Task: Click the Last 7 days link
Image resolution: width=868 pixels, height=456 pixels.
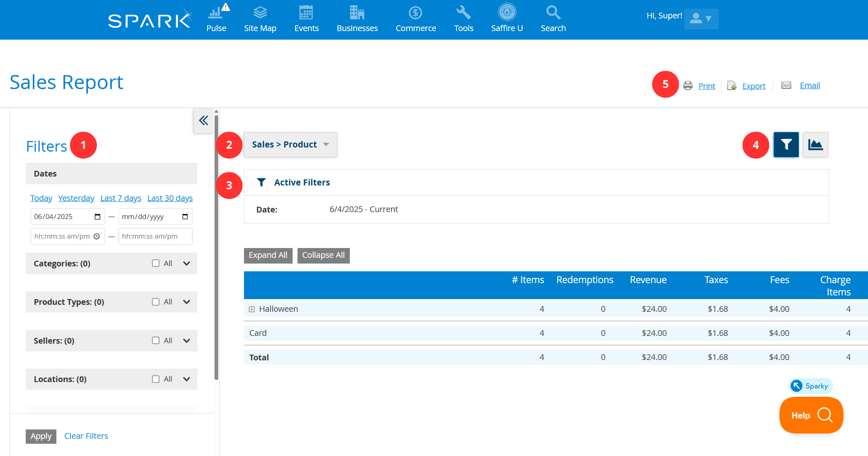Action: pos(121,198)
